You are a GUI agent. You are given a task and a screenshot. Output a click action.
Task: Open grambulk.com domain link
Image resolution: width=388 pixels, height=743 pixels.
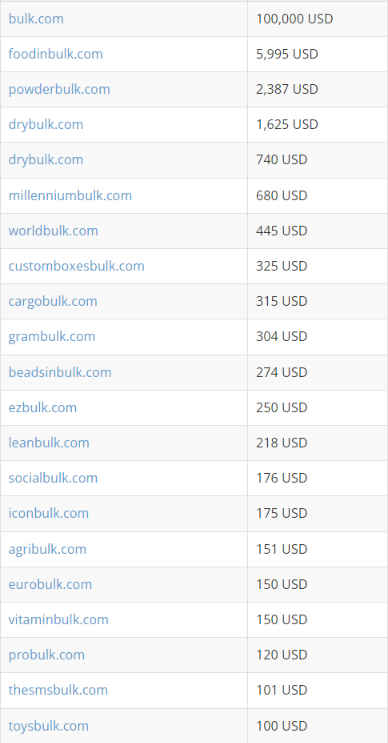pyautogui.click(x=52, y=336)
